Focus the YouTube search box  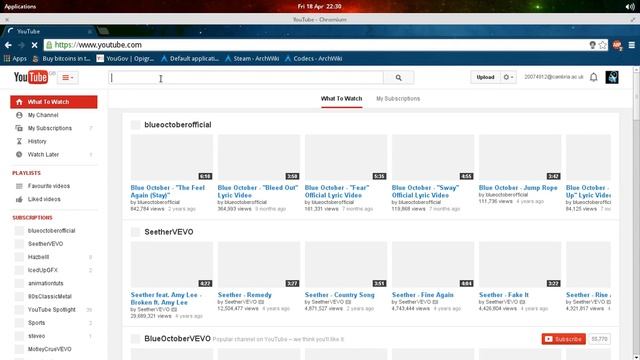(x=246, y=78)
